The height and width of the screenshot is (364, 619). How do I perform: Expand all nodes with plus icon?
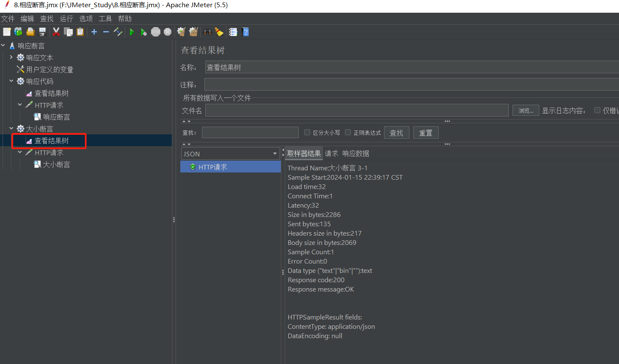coord(94,32)
